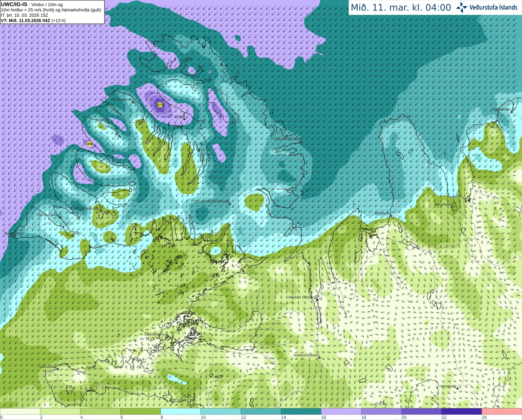The image size is (522, 420).
Task: Click the legend tick label 12
Action: pos(243,417)
